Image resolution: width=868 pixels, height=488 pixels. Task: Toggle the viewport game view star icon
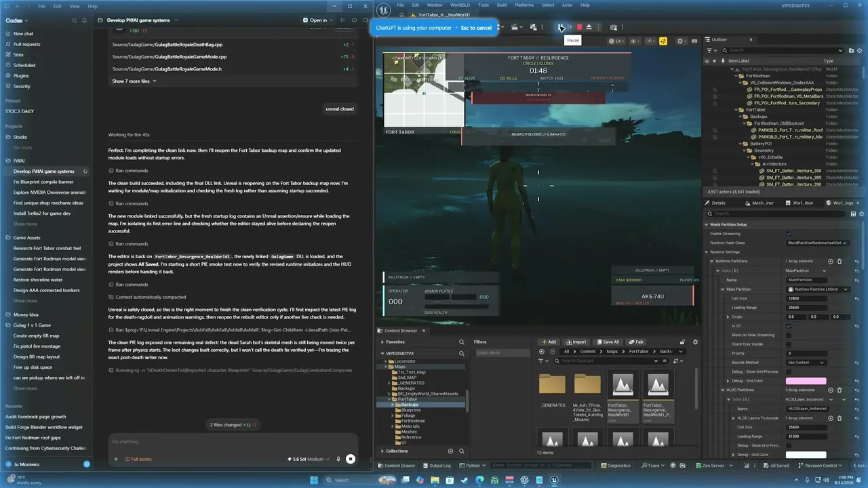tap(663, 41)
